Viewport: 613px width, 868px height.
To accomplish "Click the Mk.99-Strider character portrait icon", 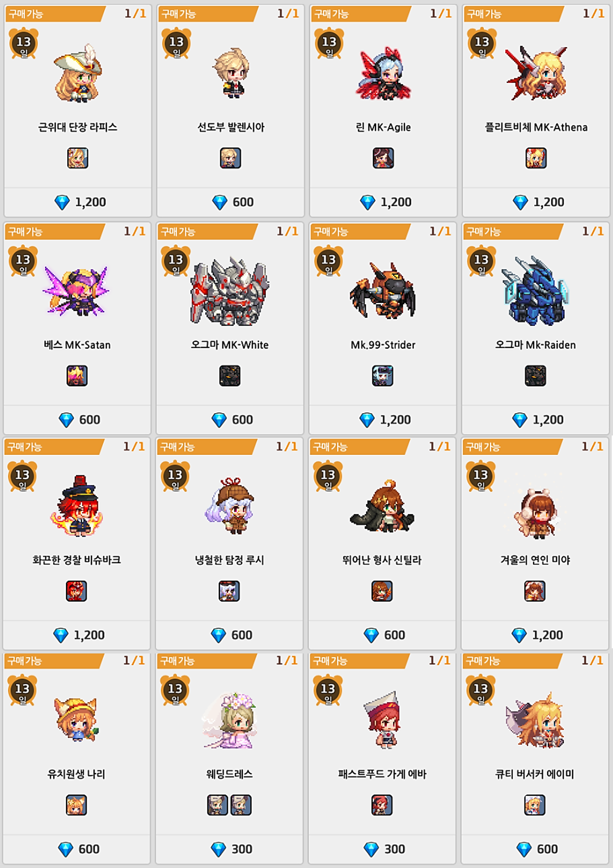I will tap(383, 376).
